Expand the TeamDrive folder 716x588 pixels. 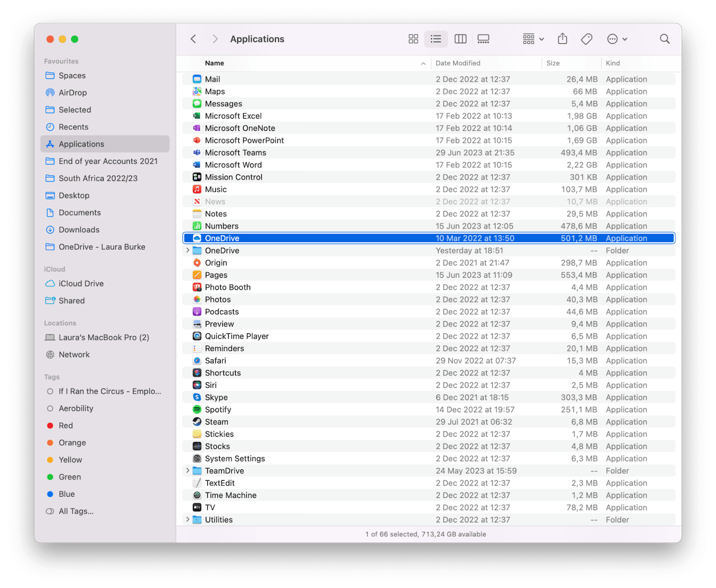coord(188,471)
